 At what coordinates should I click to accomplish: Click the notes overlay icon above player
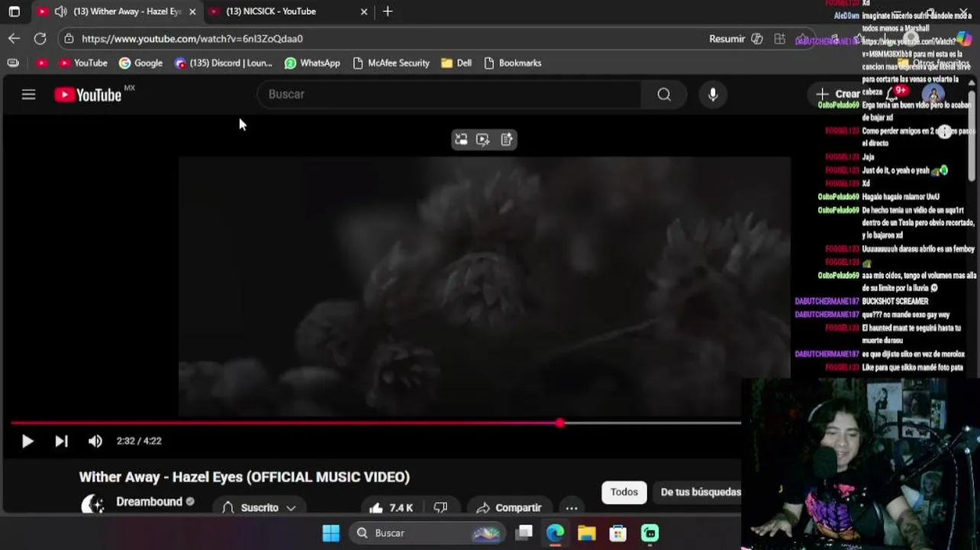[x=506, y=139]
